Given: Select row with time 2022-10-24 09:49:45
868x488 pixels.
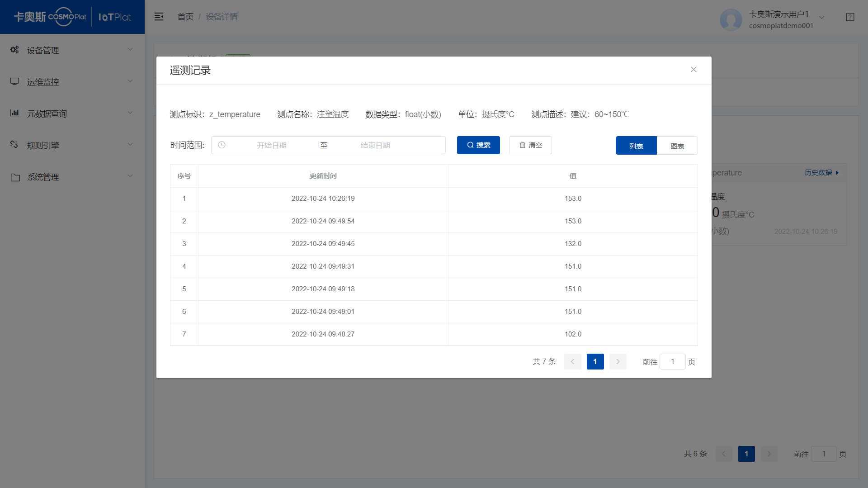Looking at the screenshot, I should (x=434, y=244).
